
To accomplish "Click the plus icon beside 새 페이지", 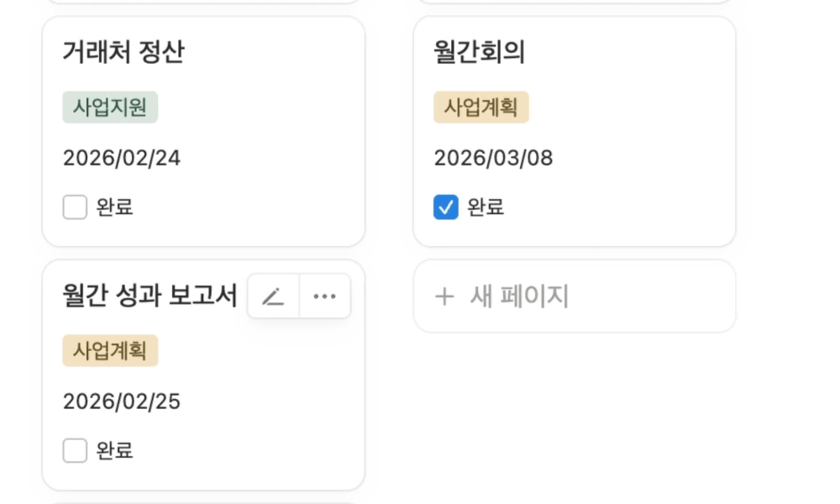I will 444,297.
